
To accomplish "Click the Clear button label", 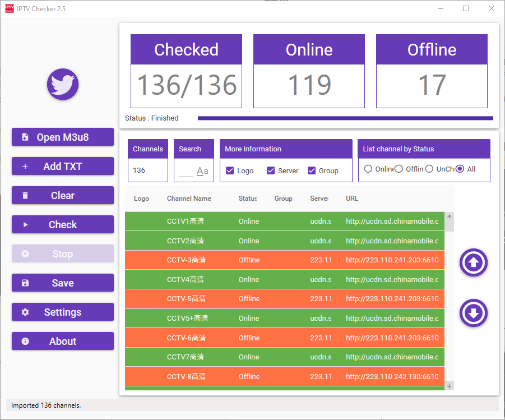I will pyautogui.click(x=63, y=195).
